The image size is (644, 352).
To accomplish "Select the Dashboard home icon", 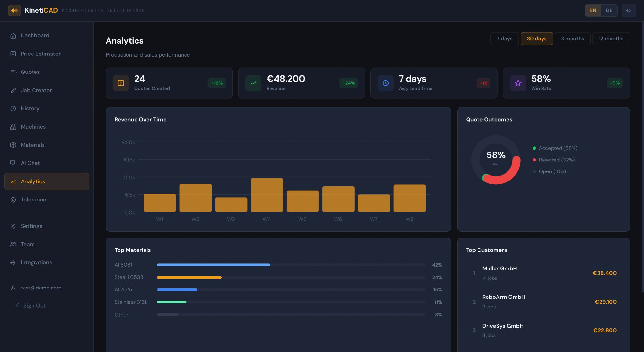I will coord(13,35).
